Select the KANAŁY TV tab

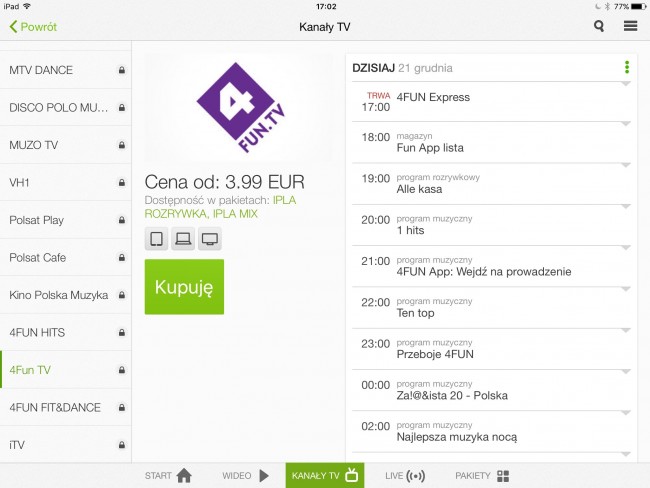click(325, 476)
